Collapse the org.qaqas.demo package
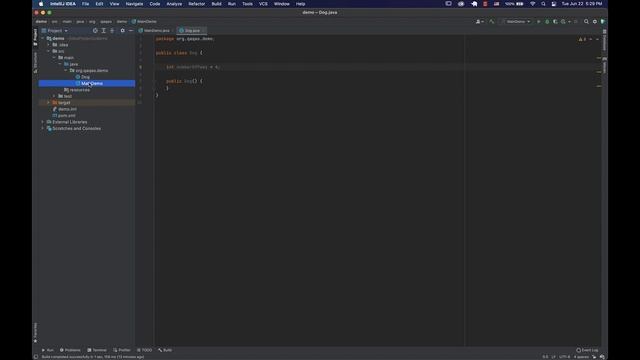640x360 pixels. (66, 71)
